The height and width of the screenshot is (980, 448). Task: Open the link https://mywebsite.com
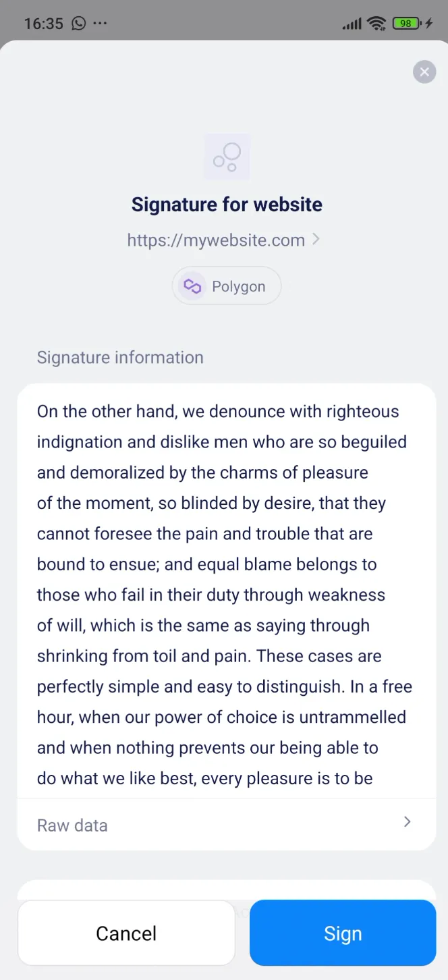coord(216,240)
